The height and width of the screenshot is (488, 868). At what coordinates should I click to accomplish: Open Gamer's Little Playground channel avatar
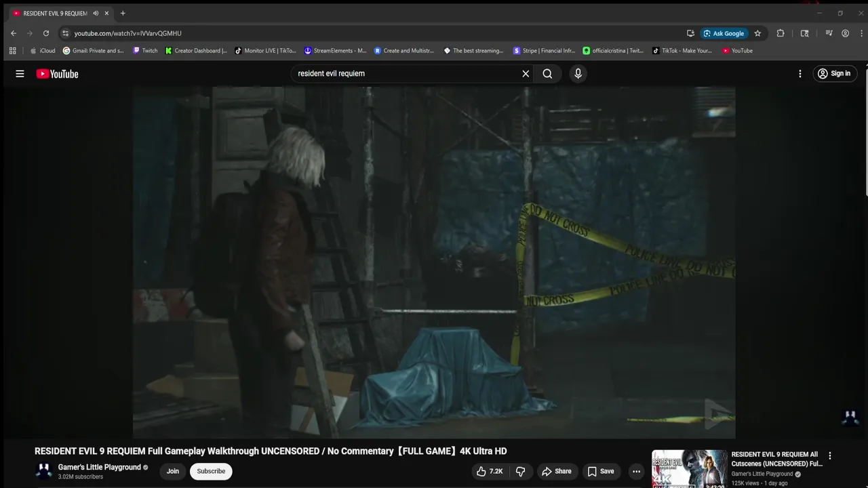point(44,472)
